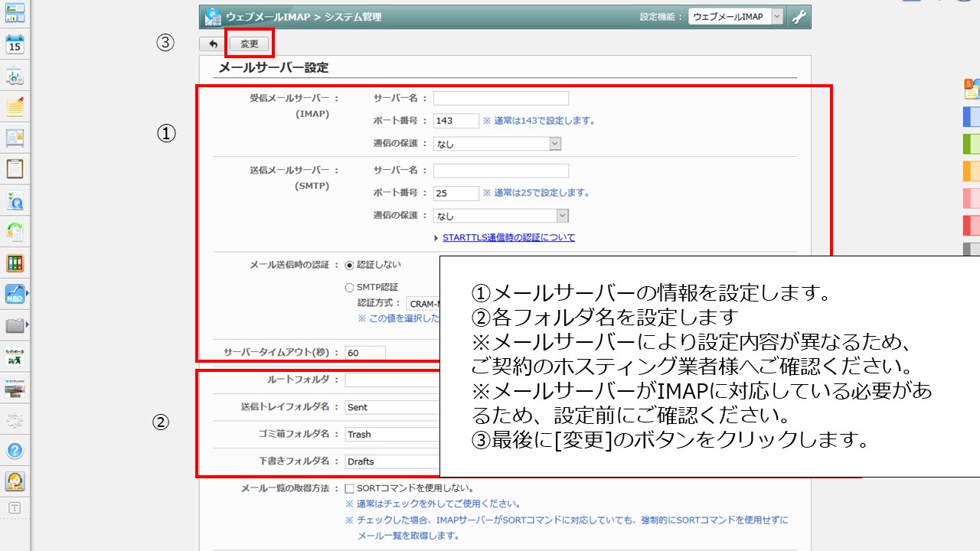
Task: Open the 設定機能 ウェブメールIMAP dropdown
Action: coord(735,17)
